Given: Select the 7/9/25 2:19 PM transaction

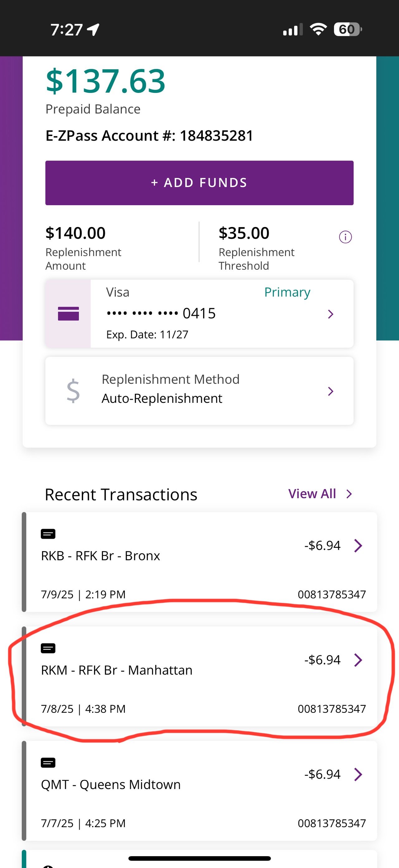Looking at the screenshot, I should (x=83, y=594).
